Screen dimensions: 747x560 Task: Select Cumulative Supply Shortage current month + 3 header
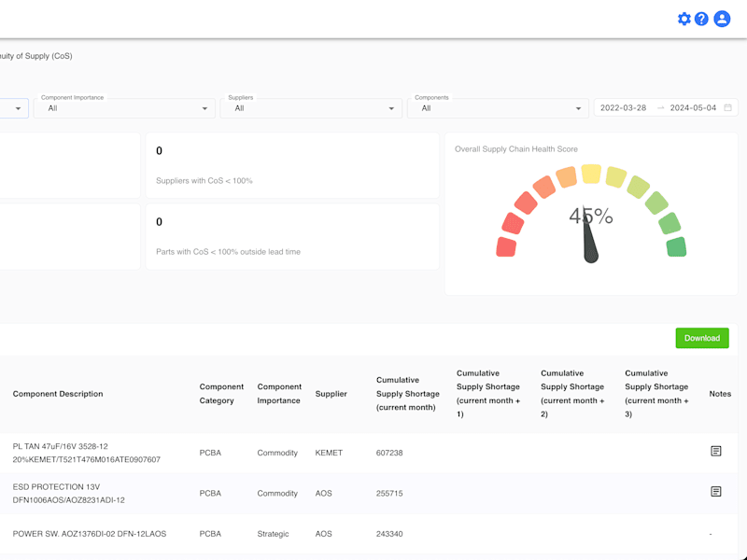[656, 394]
